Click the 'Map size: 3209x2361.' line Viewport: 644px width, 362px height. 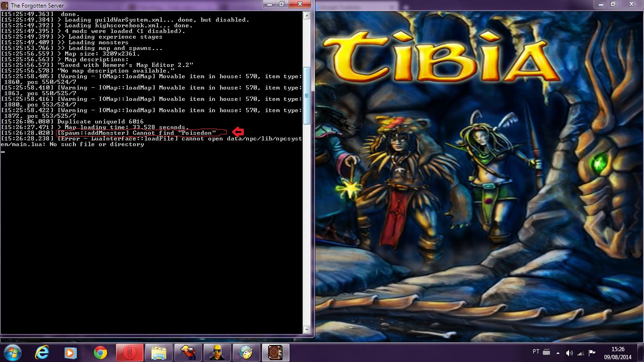point(70,54)
